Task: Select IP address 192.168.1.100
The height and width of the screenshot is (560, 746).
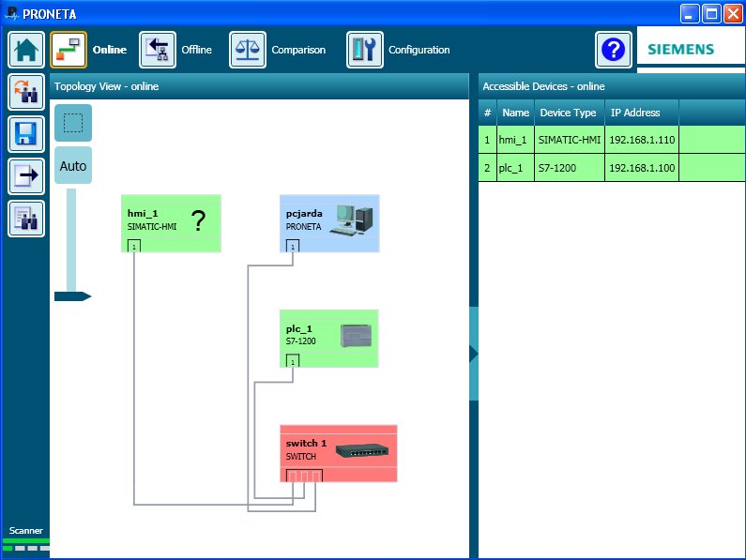Action: click(642, 168)
